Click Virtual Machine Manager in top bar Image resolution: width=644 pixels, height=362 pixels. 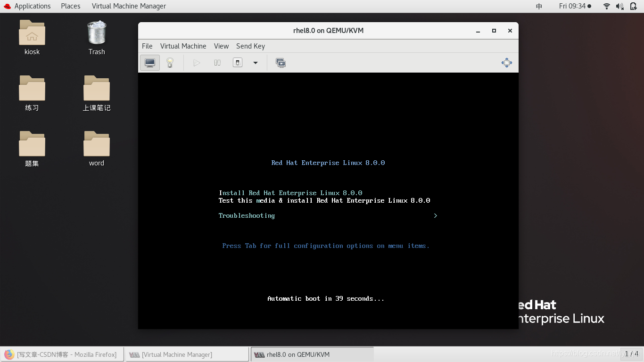tap(129, 6)
